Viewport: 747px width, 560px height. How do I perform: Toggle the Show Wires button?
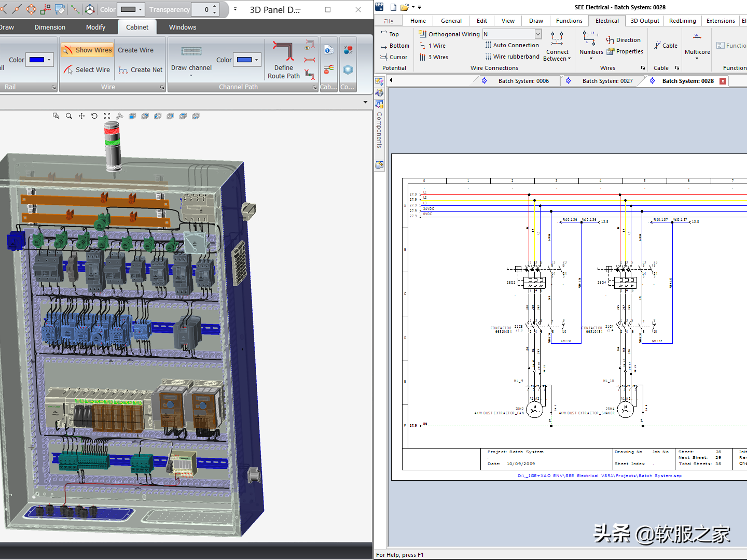pyautogui.click(x=87, y=50)
